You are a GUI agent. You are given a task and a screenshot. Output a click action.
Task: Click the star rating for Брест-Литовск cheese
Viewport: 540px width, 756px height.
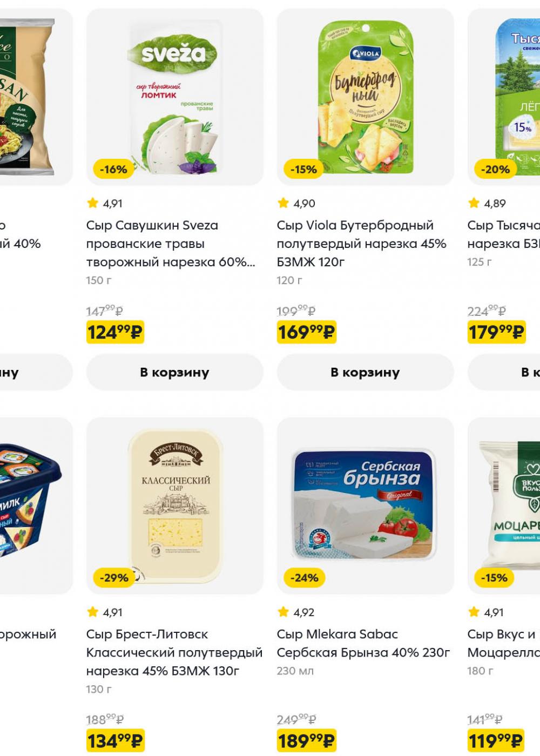(105, 612)
